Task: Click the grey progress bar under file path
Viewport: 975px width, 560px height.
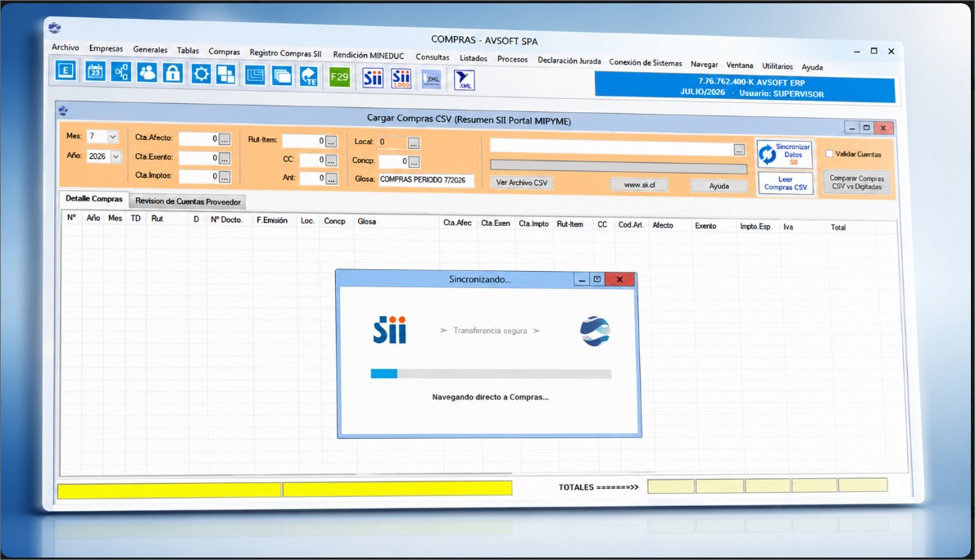Action: coord(618,166)
